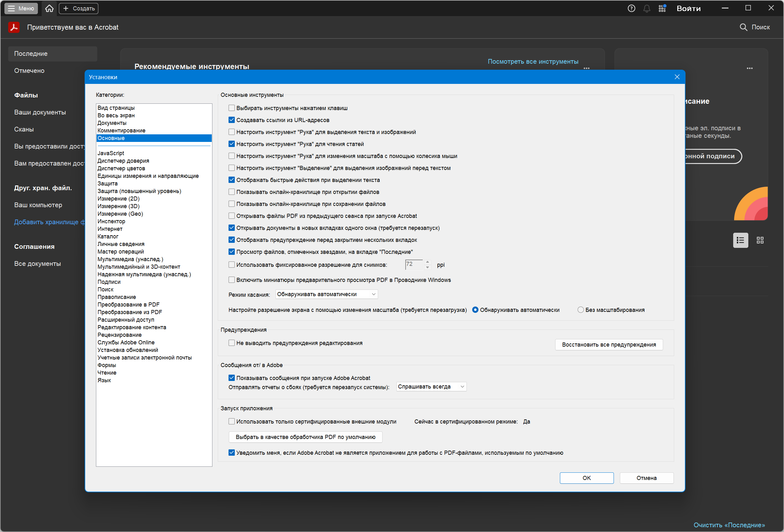Select 'Без масштабирования' radio button

[x=580, y=310]
